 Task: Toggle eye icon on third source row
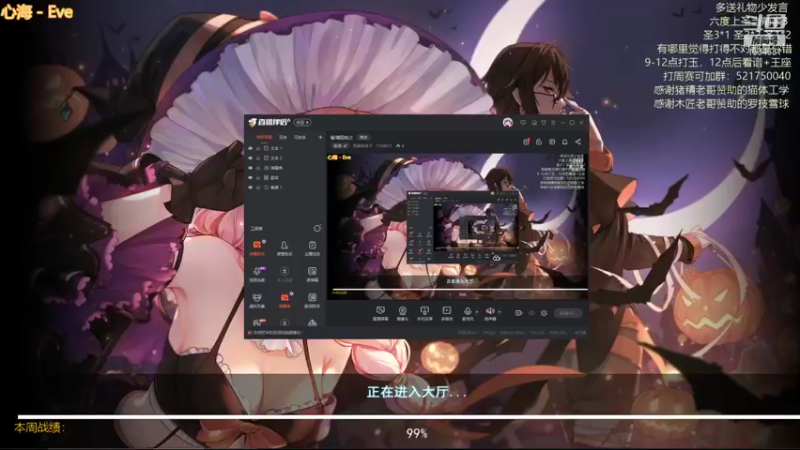[x=250, y=168]
